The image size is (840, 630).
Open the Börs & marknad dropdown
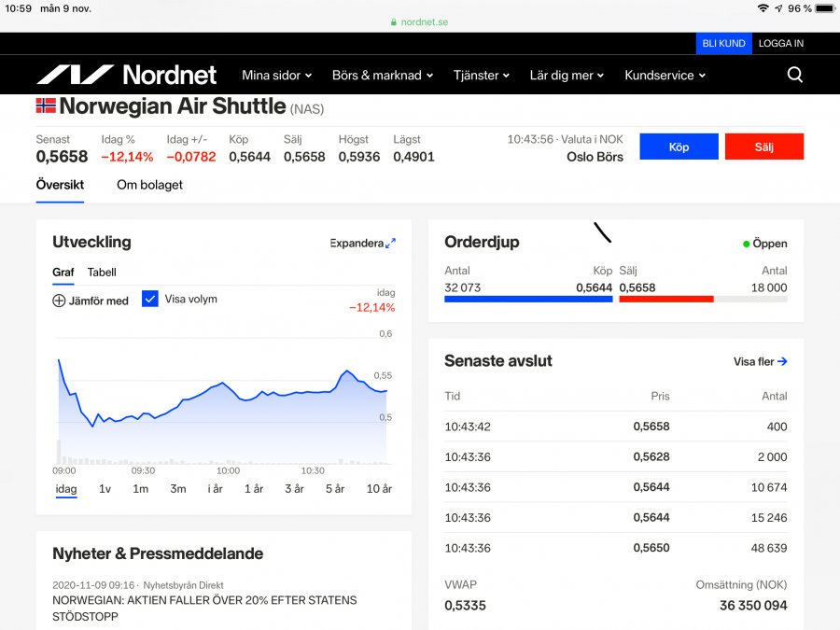[x=383, y=75]
